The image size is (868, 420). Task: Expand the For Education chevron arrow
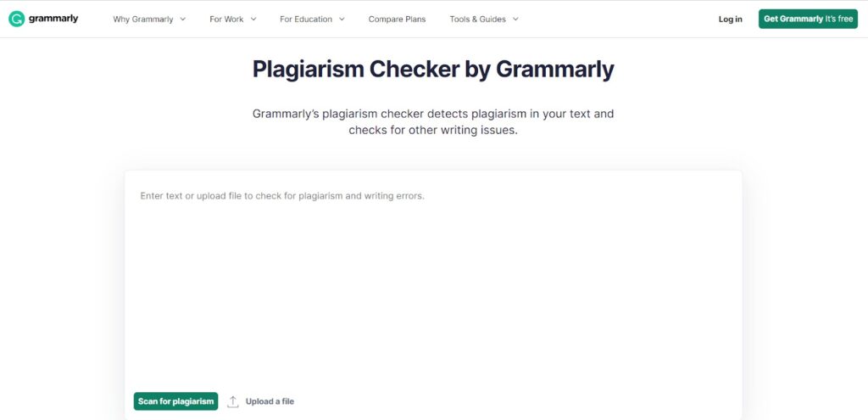[342, 19]
